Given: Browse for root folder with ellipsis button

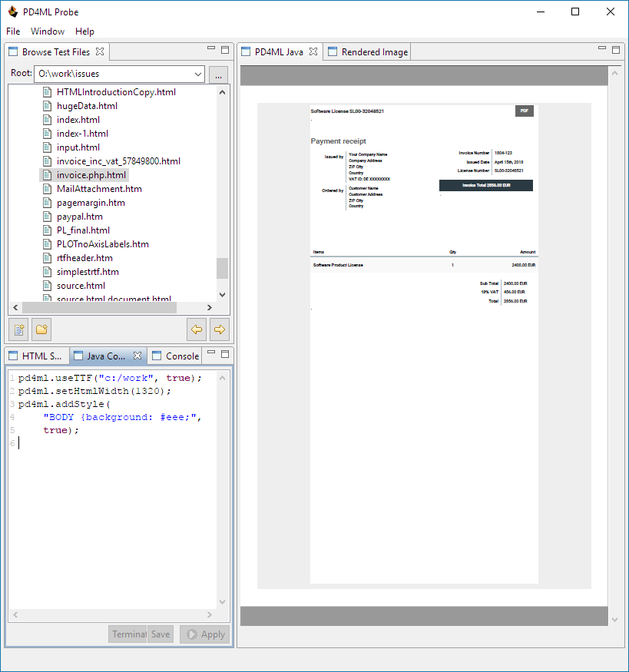Looking at the screenshot, I should coord(218,74).
